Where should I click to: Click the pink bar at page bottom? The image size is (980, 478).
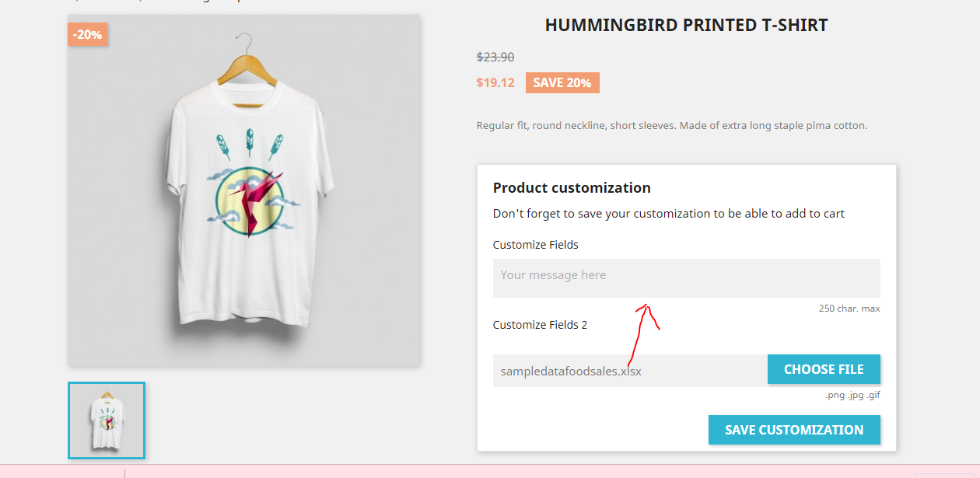tap(490, 471)
